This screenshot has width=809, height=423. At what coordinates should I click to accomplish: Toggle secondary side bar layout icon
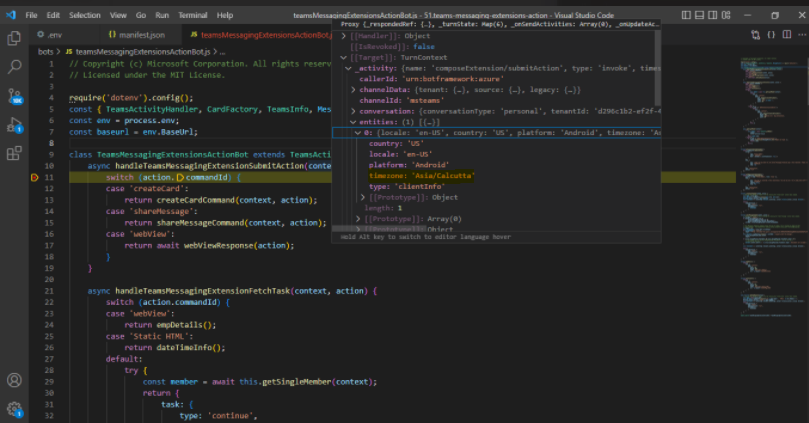713,15
